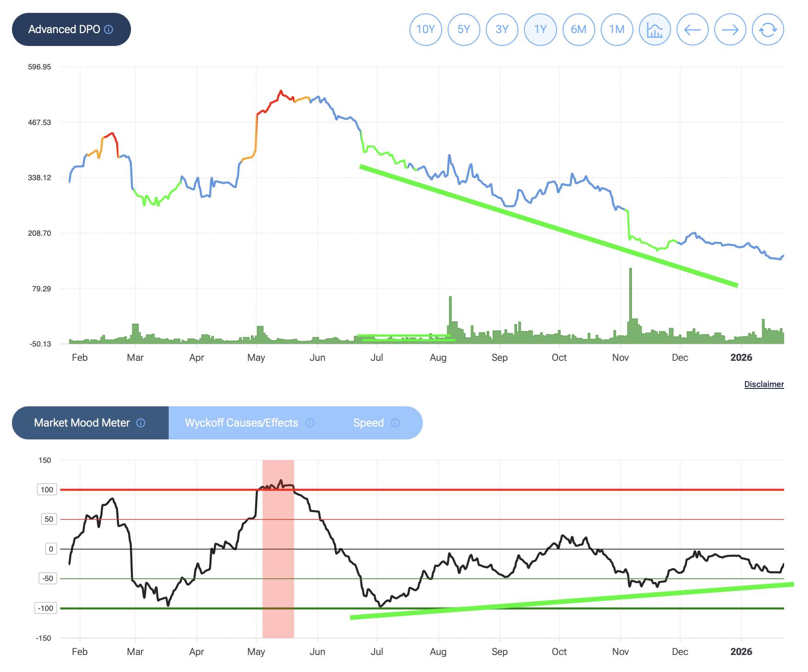808x672 pixels.
Task: Open the Wyckoff Causes/Effects tab
Action: [241, 423]
